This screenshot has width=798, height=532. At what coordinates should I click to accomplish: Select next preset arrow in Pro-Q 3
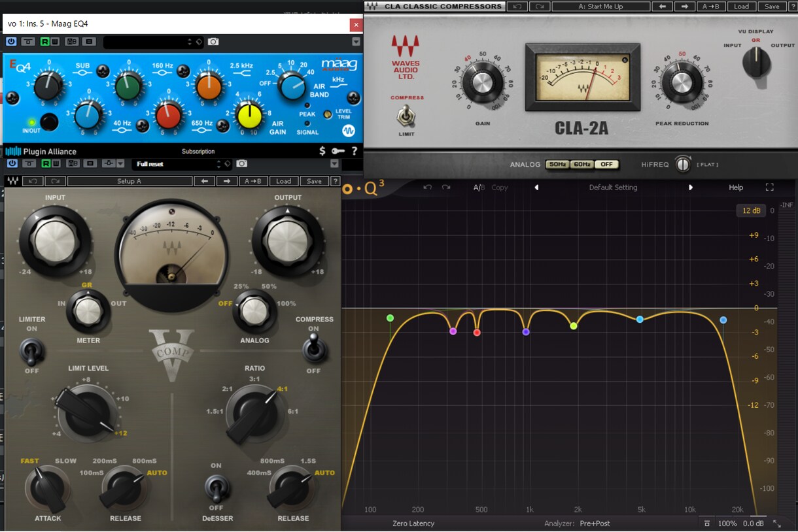[690, 188]
